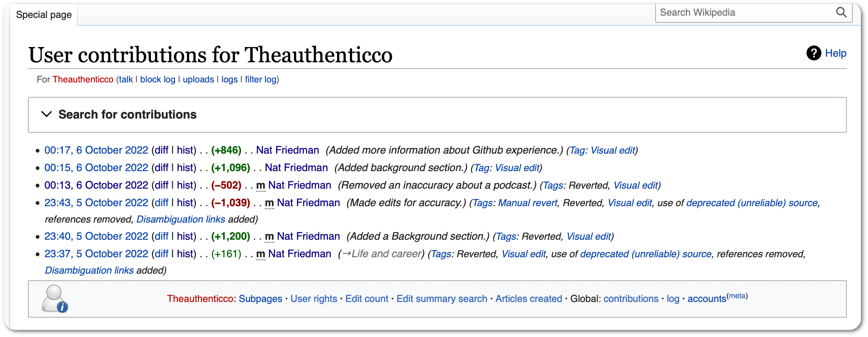Focus the Search Wikipedia input field

click(x=745, y=13)
